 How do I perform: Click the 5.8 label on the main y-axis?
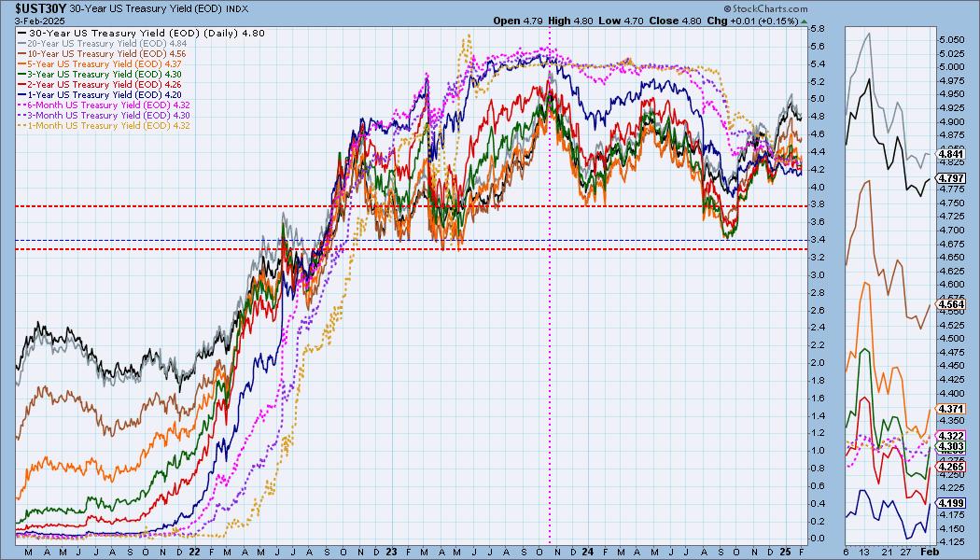tap(818, 29)
